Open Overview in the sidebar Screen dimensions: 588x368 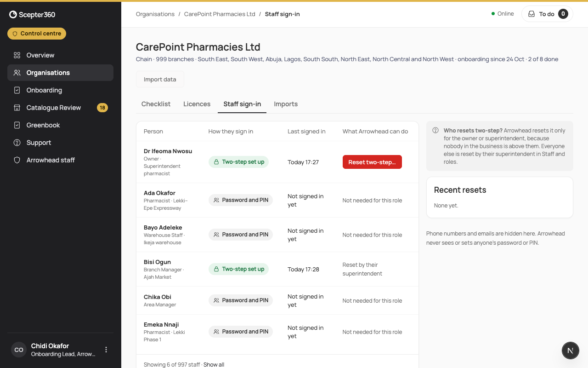click(60, 55)
